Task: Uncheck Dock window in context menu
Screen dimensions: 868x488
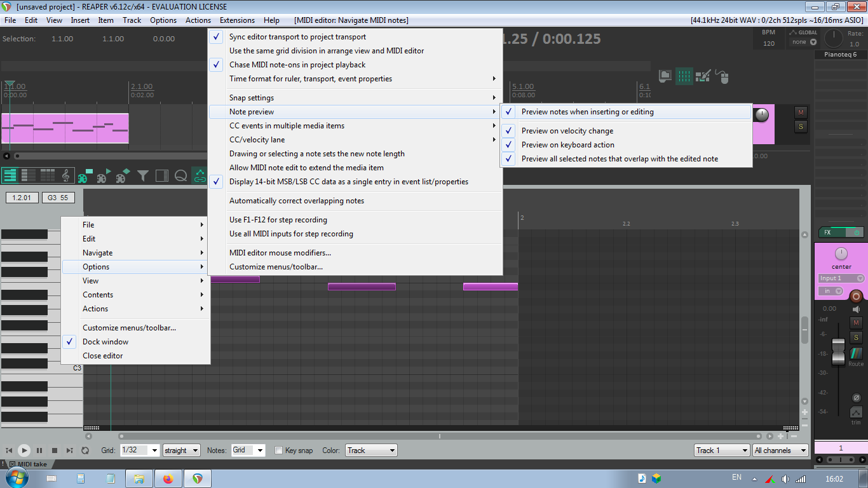Action: [x=135, y=342]
